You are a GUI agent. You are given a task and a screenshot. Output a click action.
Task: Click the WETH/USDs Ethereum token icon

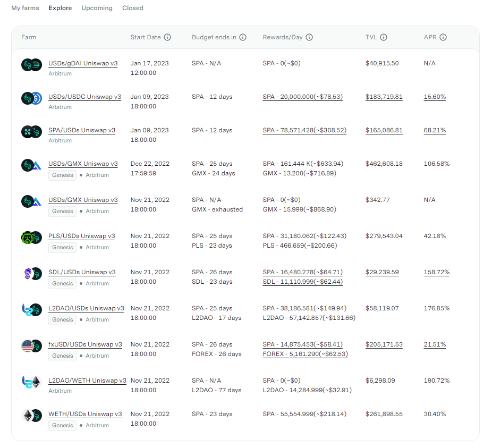click(28, 416)
